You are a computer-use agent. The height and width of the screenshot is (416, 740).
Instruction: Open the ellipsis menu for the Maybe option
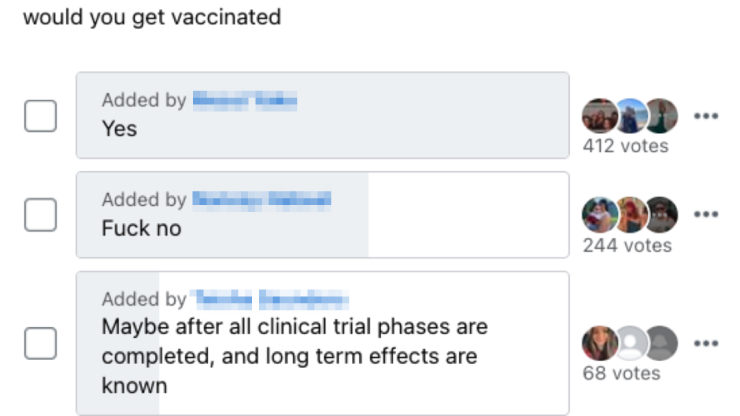(706, 343)
